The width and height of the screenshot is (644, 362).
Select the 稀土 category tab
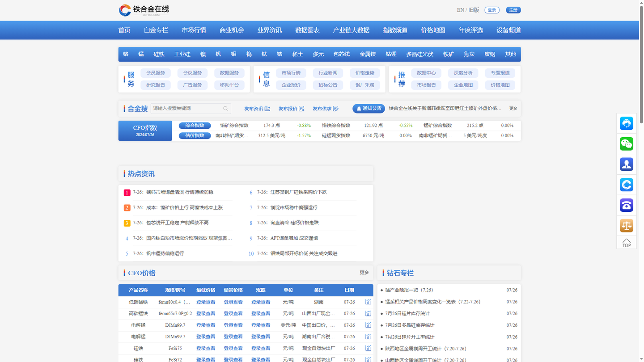coord(297,54)
